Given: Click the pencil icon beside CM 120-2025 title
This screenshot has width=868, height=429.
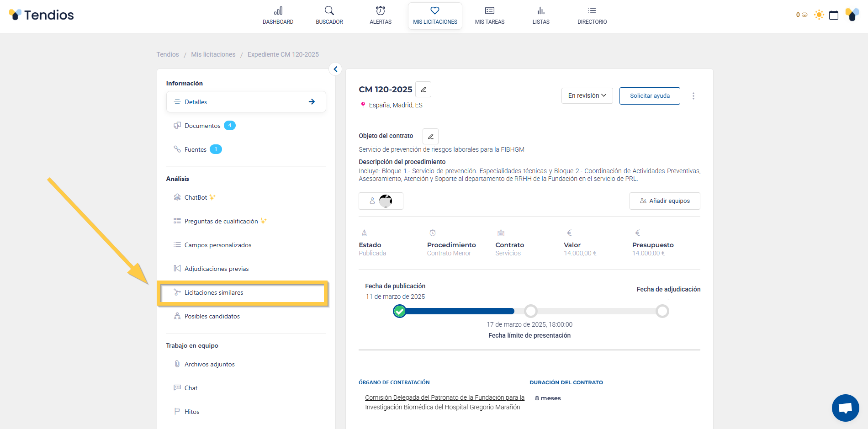Looking at the screenshot, I should [423, 90].
